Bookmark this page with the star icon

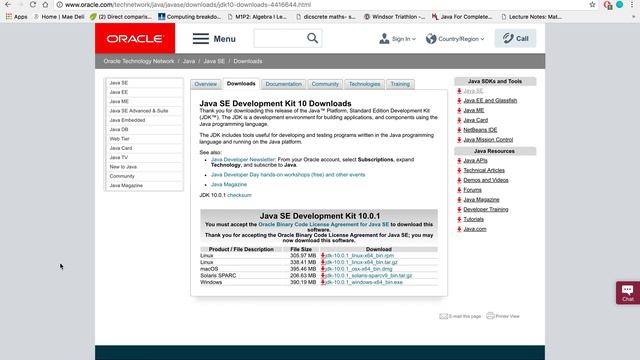coord(592,4)
